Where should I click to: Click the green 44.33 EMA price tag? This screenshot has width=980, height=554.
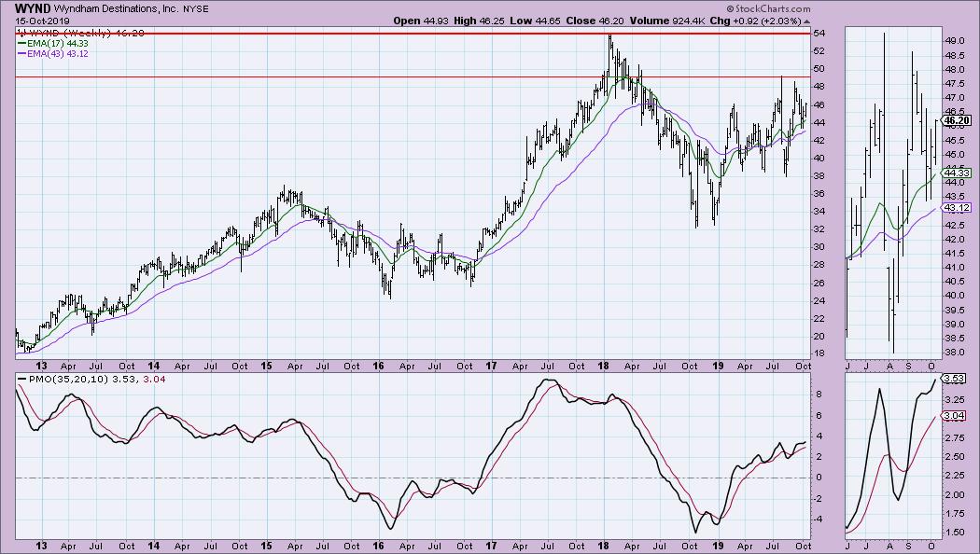pyautogui.click(x=957, y=173)
